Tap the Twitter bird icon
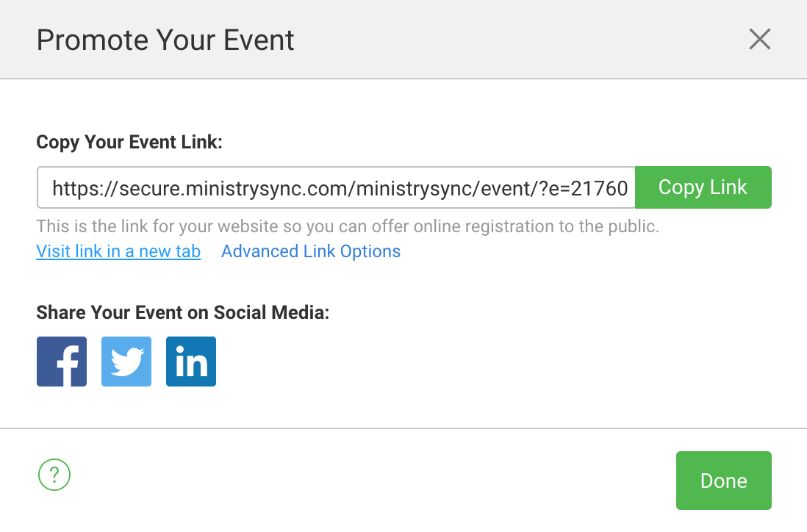This screenshot has width=807, height=532. (126, 362)
